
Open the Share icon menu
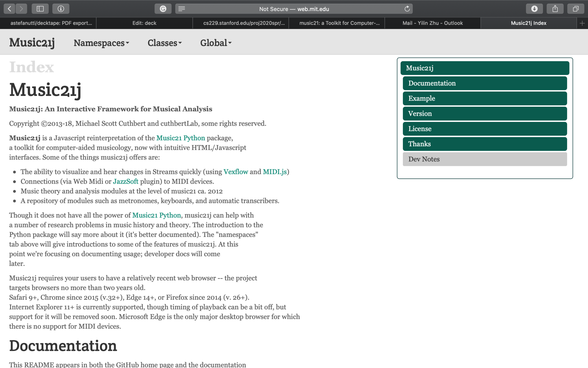(x=555, y=9)
